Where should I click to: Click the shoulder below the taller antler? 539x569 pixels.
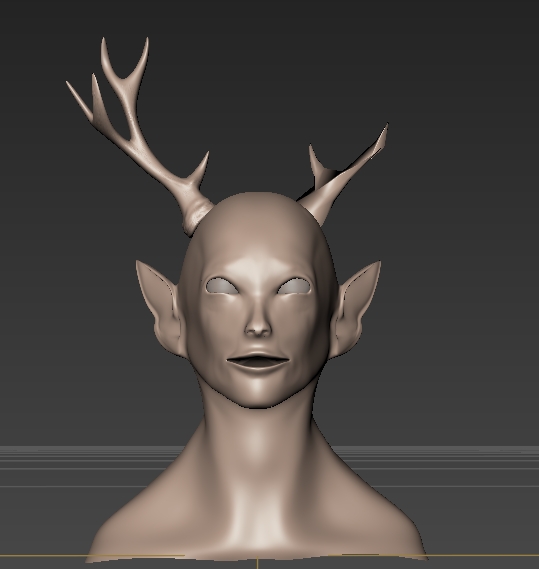145,523
